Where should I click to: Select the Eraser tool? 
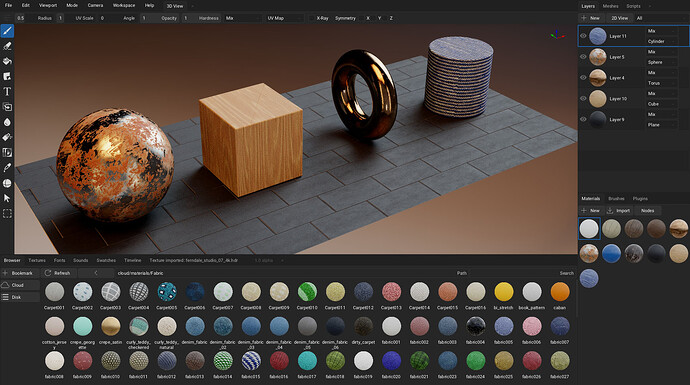(7, 46)
